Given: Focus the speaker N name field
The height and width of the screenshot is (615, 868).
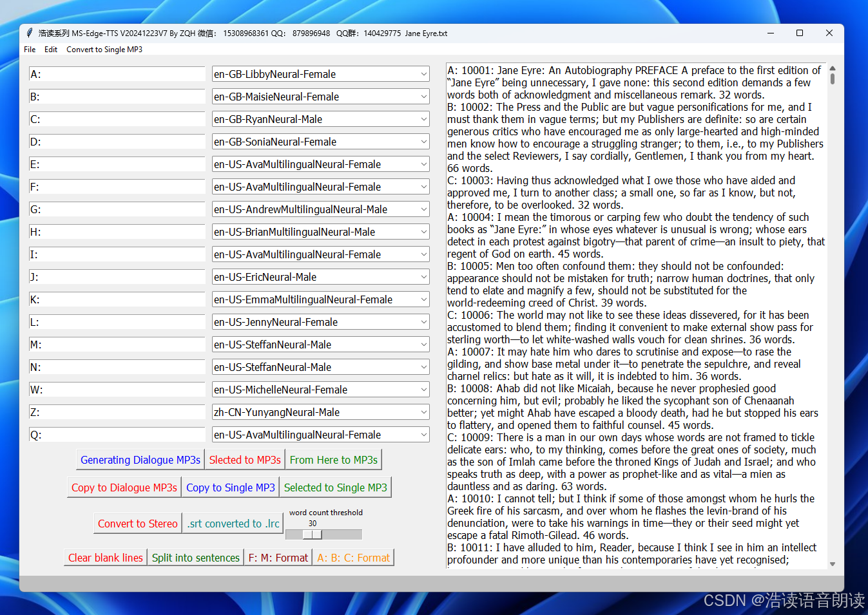Looking at the screenshot, I should tap(117, 367).
